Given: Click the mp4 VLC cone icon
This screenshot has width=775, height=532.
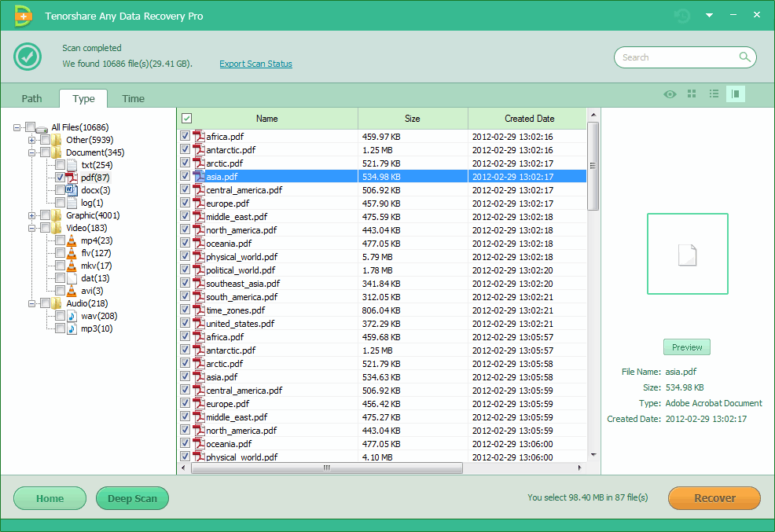Looking at the screenshot, I should [x=72, y=240].
